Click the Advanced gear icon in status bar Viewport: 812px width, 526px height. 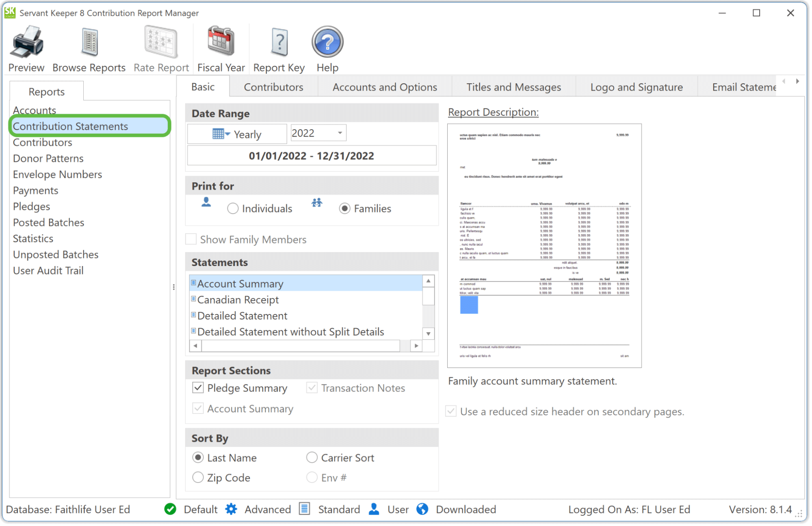(x=232, y=509)
